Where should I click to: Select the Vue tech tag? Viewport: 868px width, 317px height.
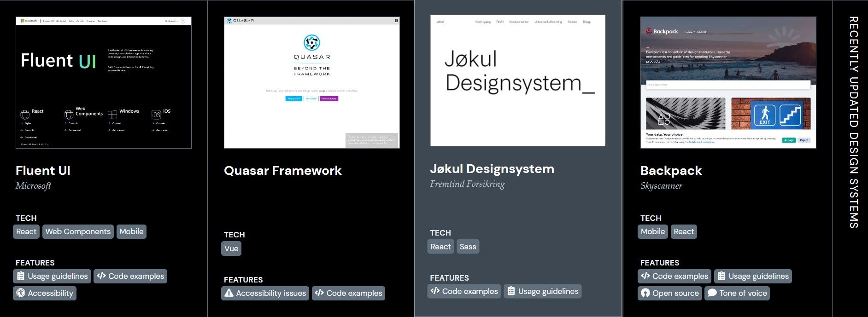tap(231, 248)
